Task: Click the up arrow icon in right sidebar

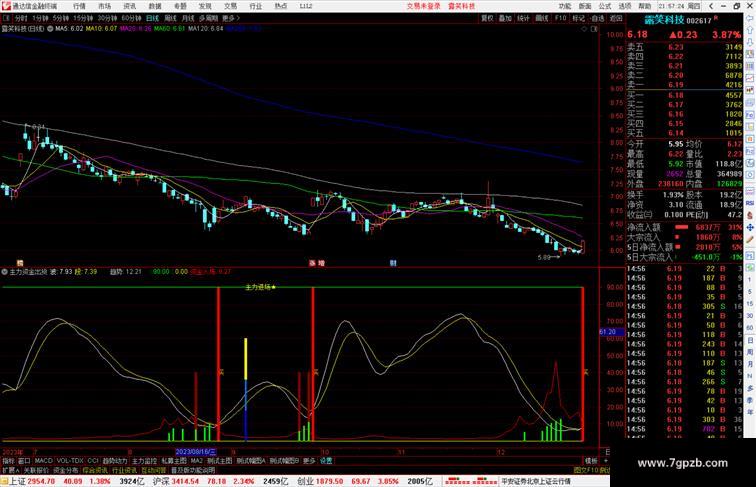Action: tap(750, 30)
